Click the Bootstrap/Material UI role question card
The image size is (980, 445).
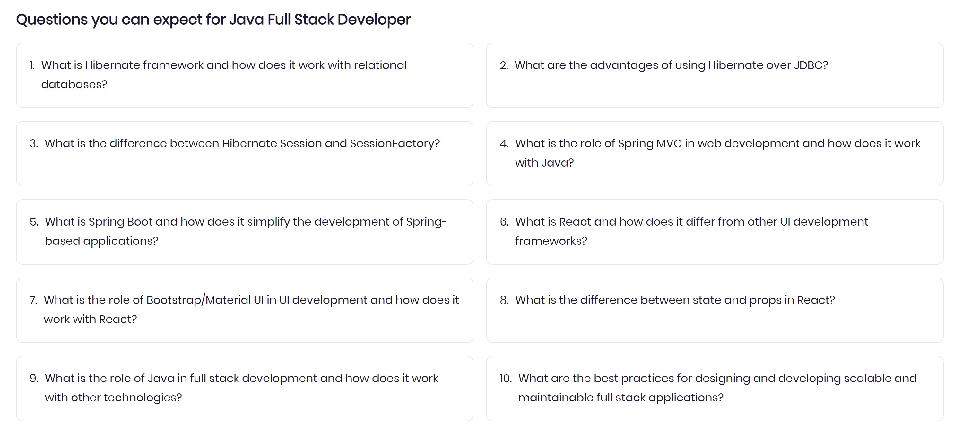point(245,310)
